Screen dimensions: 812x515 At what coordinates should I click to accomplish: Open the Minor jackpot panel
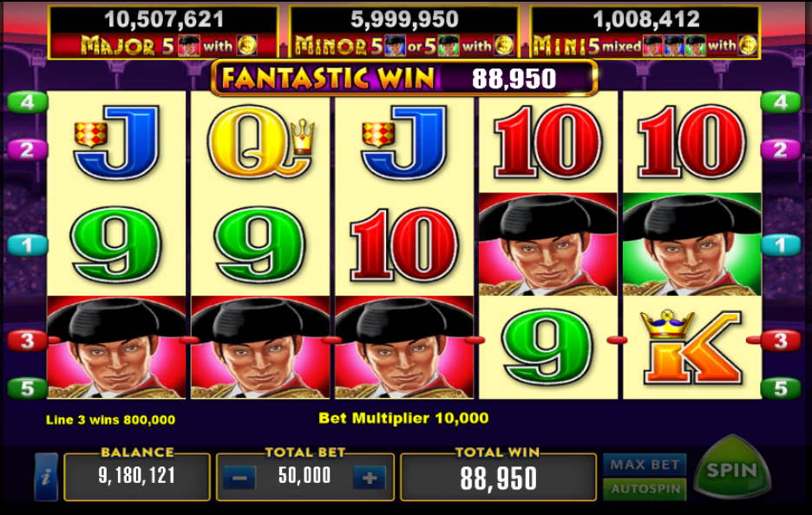click(404, 32)
